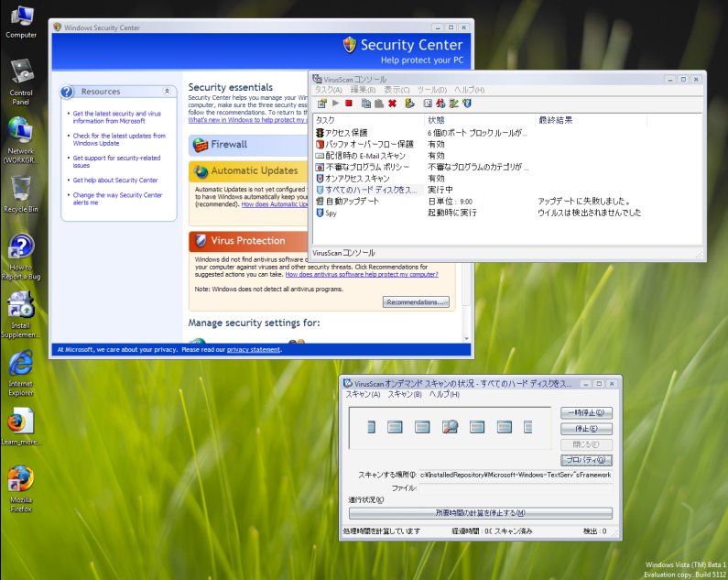Click the 一時停止 pause button

586,412
